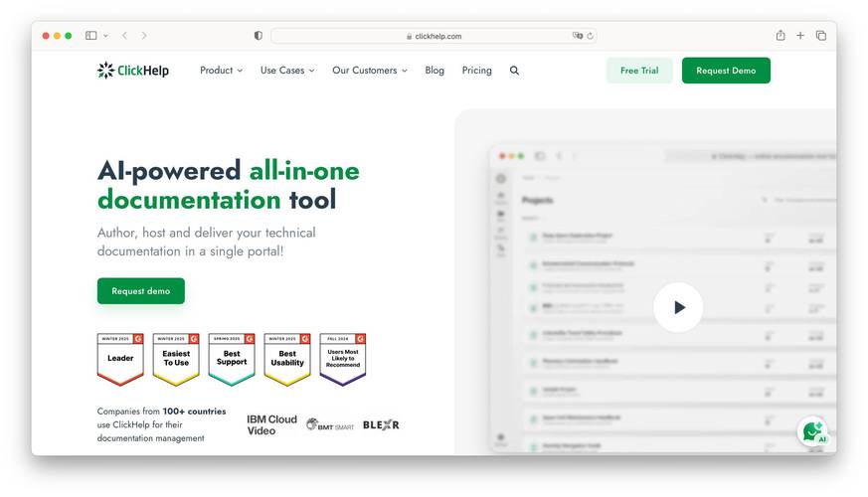Expand the Our Customers dropdown menu
868x497 pixels.
tap(369, 71)
